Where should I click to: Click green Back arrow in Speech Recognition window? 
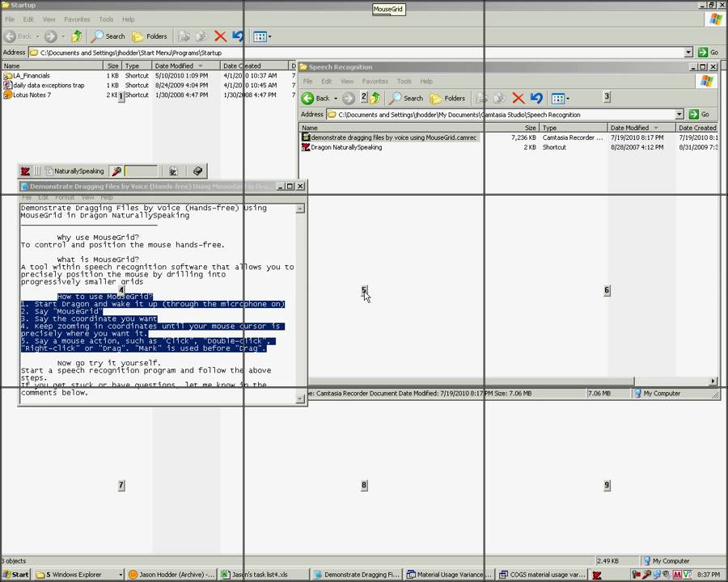point(308,99)
